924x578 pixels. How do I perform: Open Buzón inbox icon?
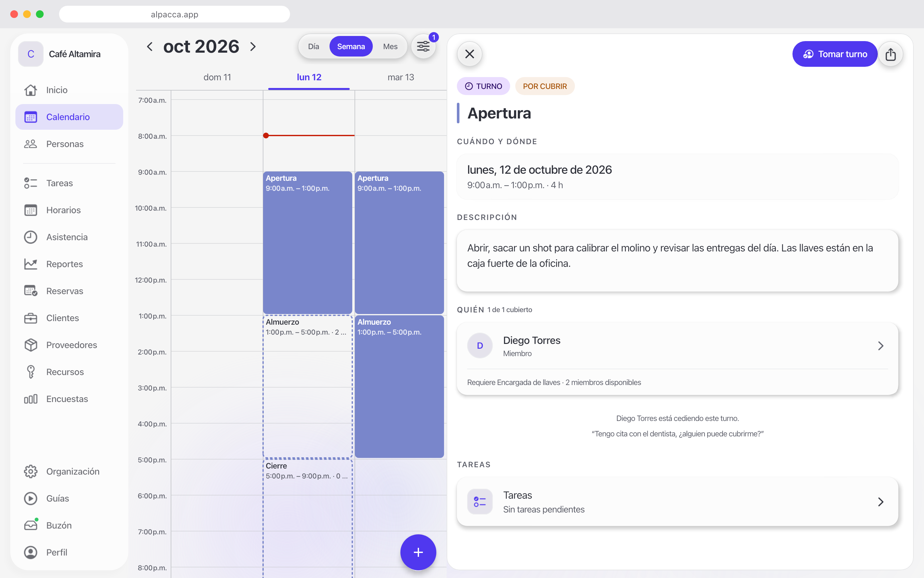(30, 525)
